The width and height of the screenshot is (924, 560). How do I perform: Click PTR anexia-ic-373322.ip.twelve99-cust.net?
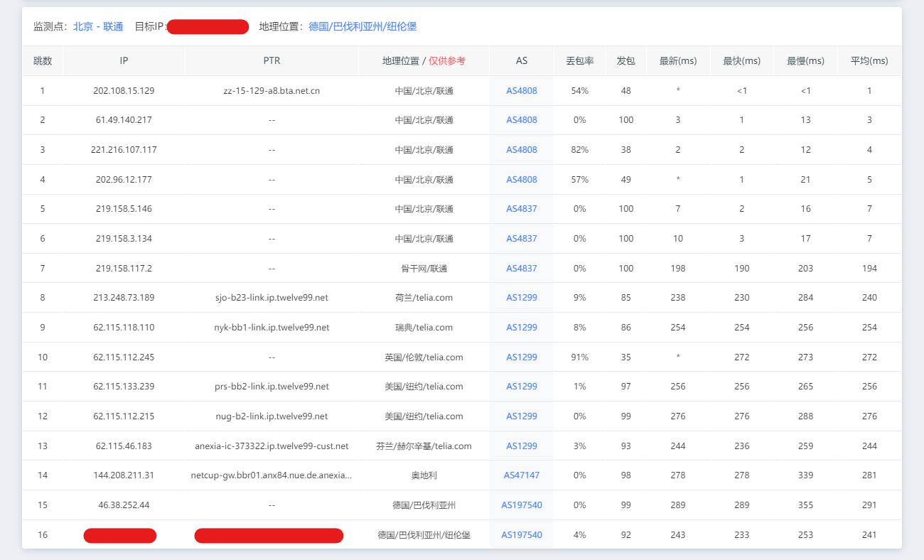(272, 446)
